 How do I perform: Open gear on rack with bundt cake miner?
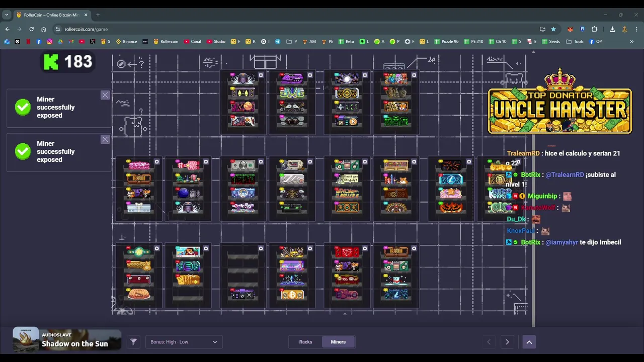(x=157, y=248)
